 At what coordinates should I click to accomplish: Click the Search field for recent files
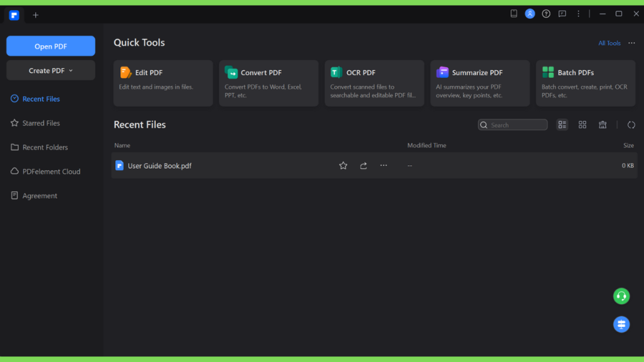pyautogui.click(x=513, y=125)
